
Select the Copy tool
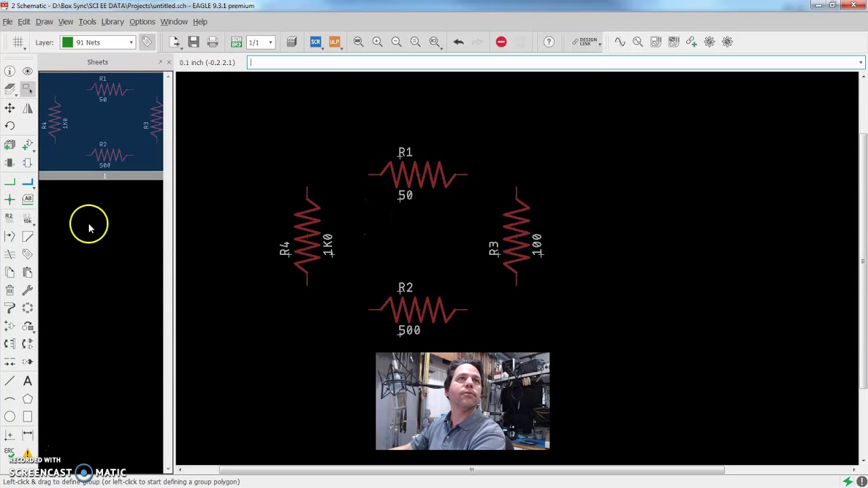(9, 272)
